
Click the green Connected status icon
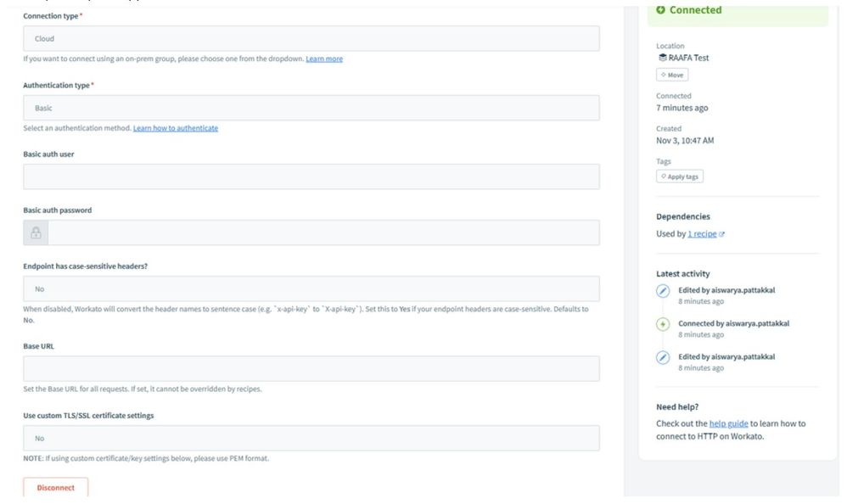[661, 10]
